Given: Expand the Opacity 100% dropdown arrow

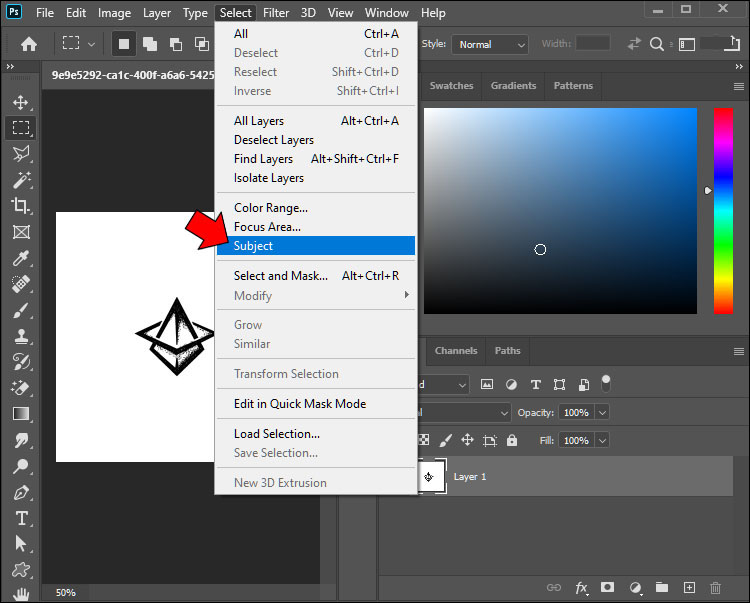Looking at the screenshot, I should click(x=602, y=412).
